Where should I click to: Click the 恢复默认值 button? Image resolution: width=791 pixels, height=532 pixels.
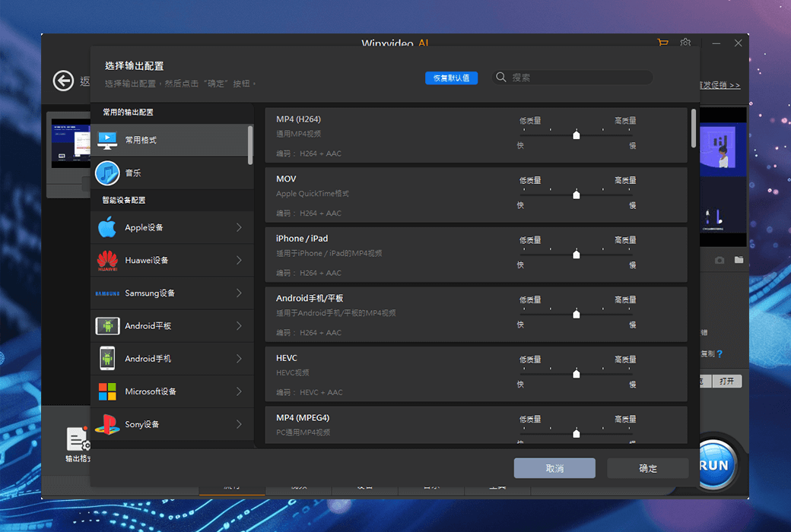[452, 78]
